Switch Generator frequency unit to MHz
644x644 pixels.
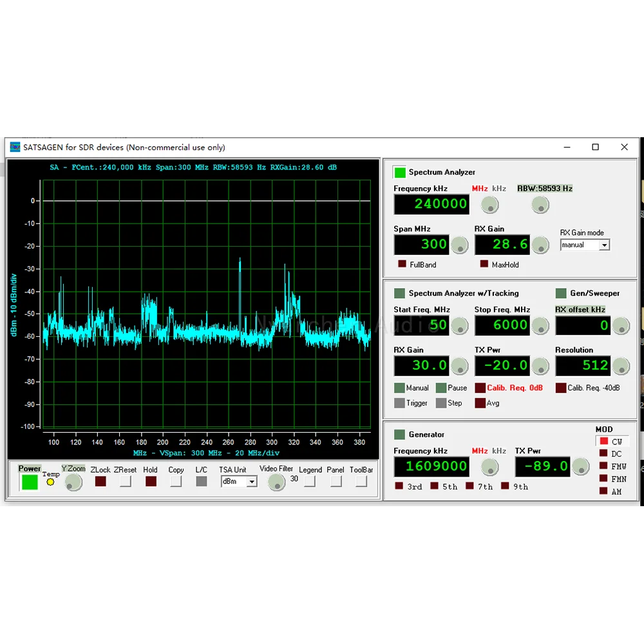click(x=479, y=451)
